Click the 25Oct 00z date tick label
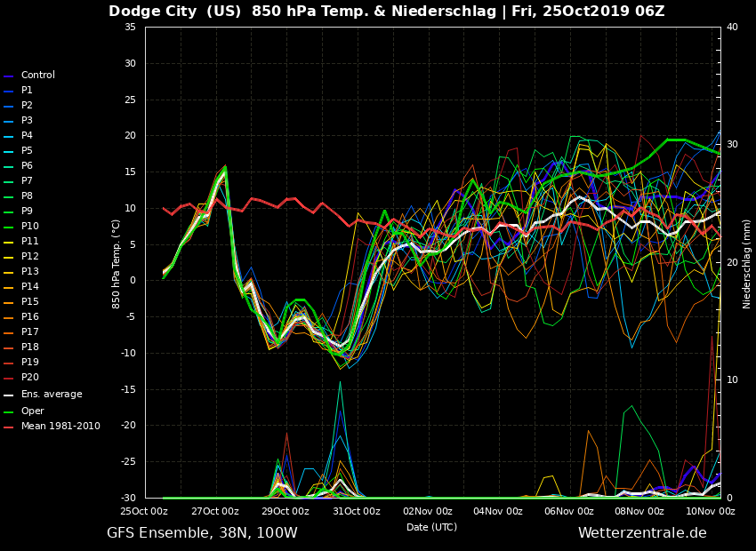 click(144, 511)
